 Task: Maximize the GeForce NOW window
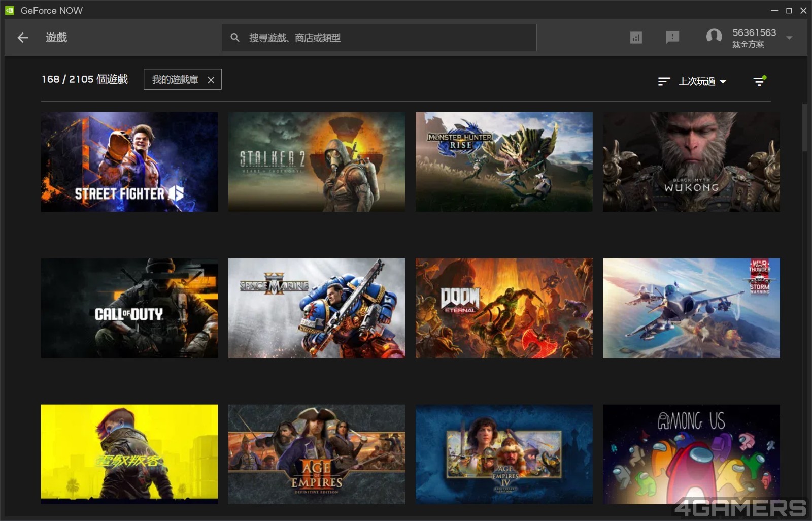(x=789, y=10)
